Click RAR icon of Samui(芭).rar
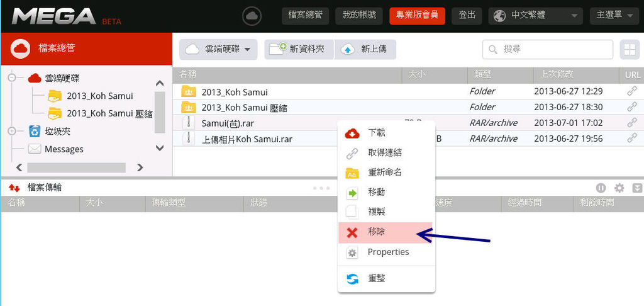Viewport: 644px width, 306px height. [x=189, y=123]
